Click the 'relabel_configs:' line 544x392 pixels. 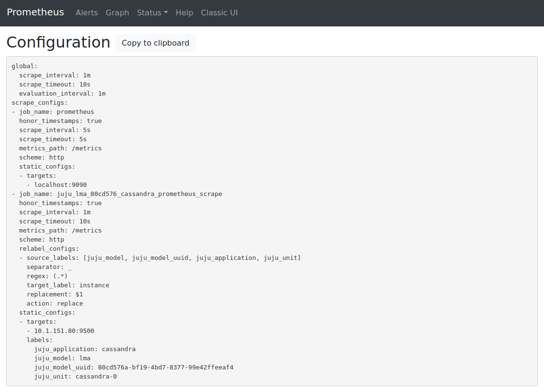(x=49, y=249)
